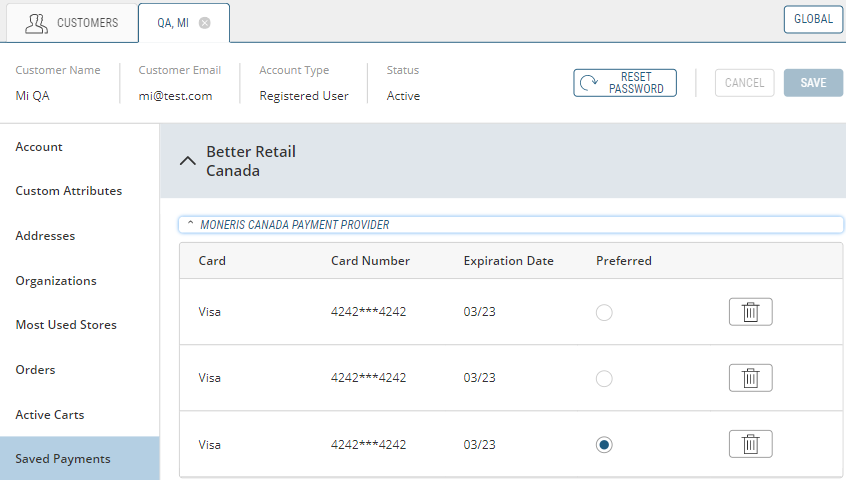This screenshot has width=846, height=480.
Task: Click the Reset Password button
Action: [x=625, y=83]
